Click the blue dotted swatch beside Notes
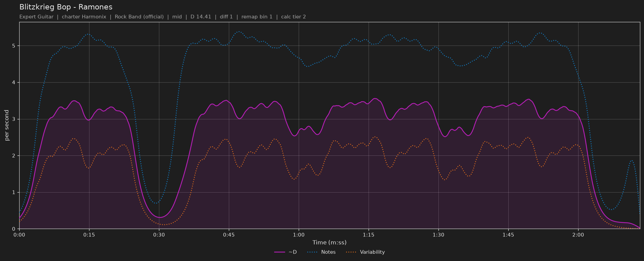644x261 pixels. pyautogui.click(x=313, y=252)
